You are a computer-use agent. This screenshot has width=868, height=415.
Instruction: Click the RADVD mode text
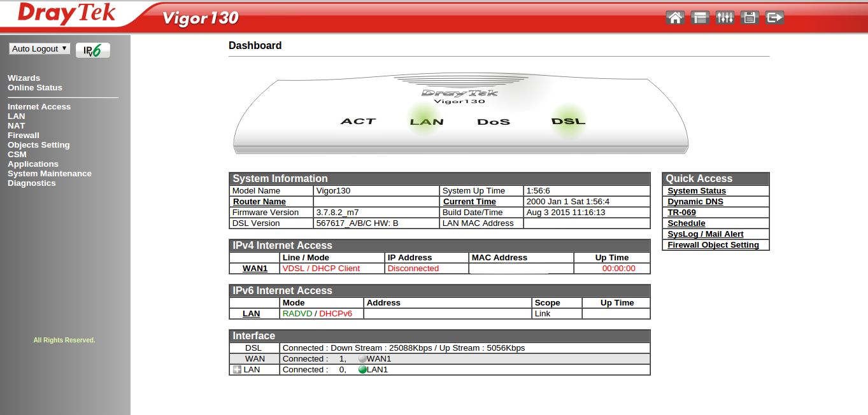(297, 314)
